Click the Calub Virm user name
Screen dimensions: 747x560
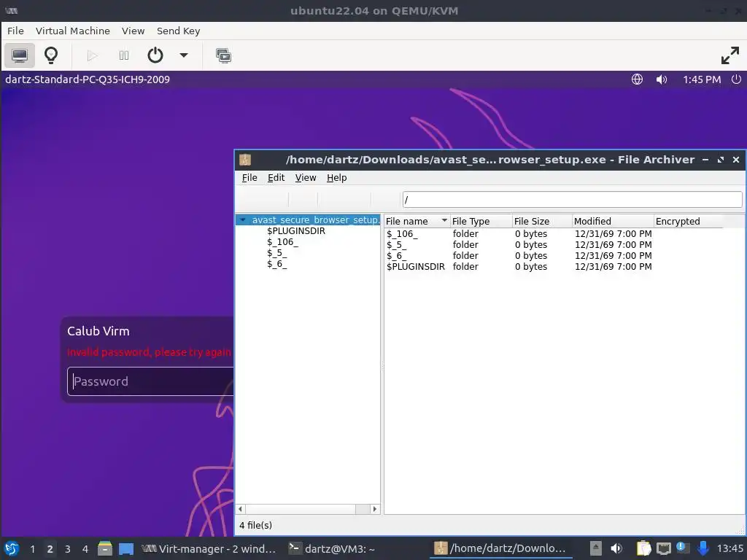(98, 331)
